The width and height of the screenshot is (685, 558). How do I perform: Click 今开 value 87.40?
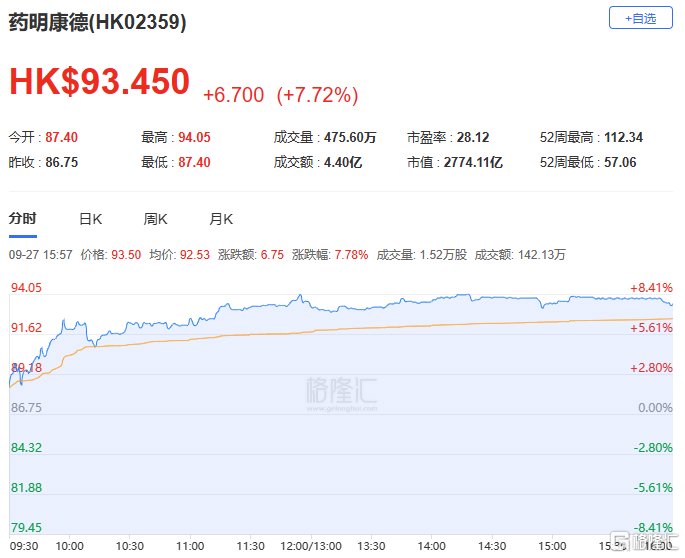coord(62,137)
